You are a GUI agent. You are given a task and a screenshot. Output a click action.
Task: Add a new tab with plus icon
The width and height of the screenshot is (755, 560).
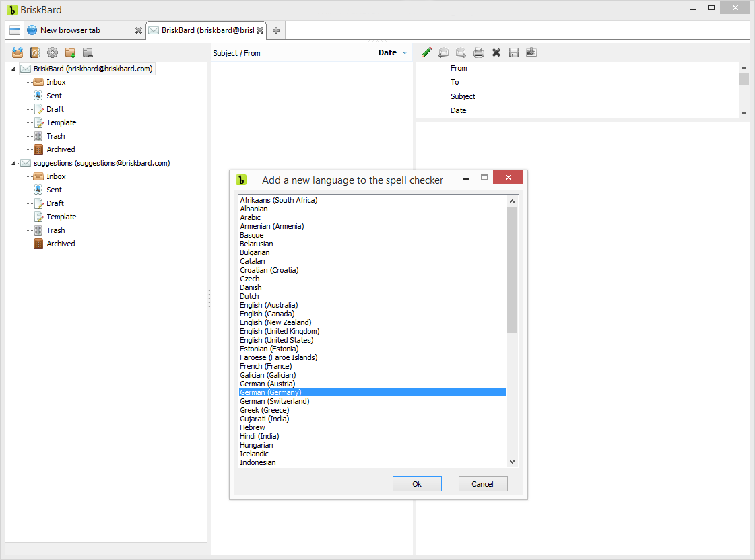pos(276,30)
